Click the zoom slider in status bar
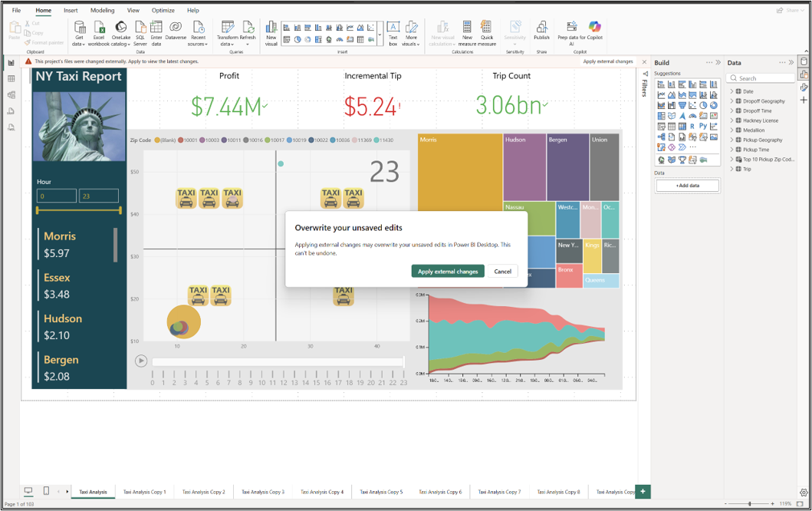 coord(749,504)
